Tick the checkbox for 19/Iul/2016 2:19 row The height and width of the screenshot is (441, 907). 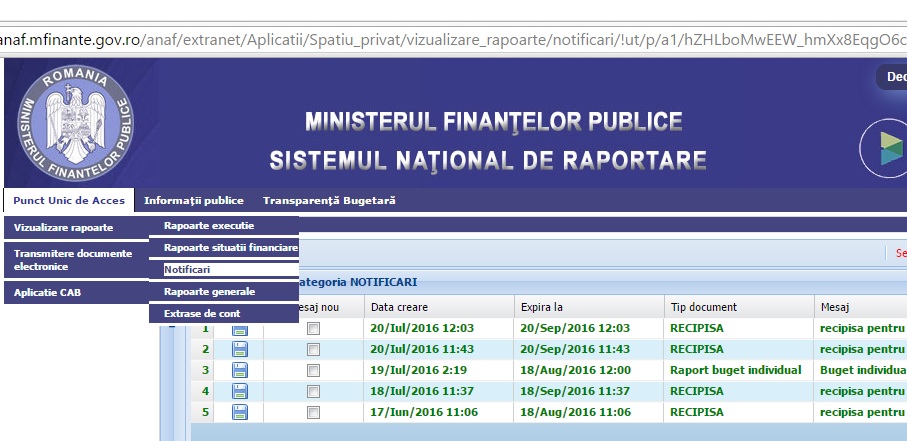click(314, 370)
